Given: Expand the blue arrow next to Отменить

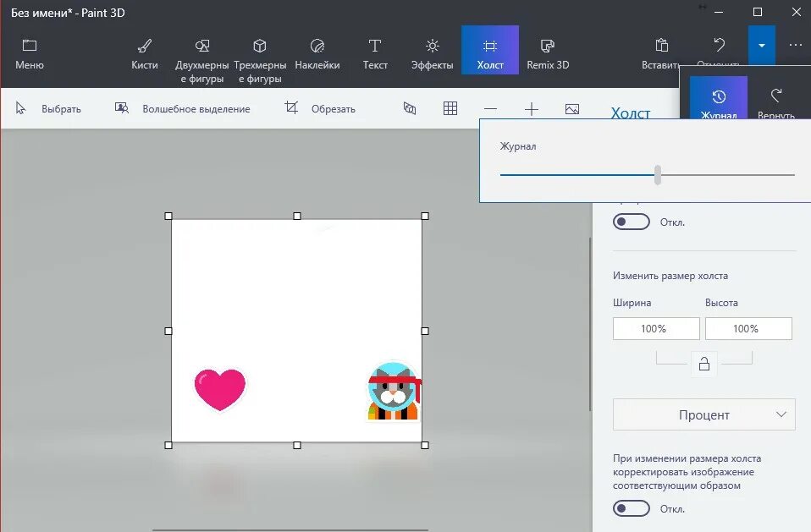Looking at the screenshot, I should coord(760,46).
